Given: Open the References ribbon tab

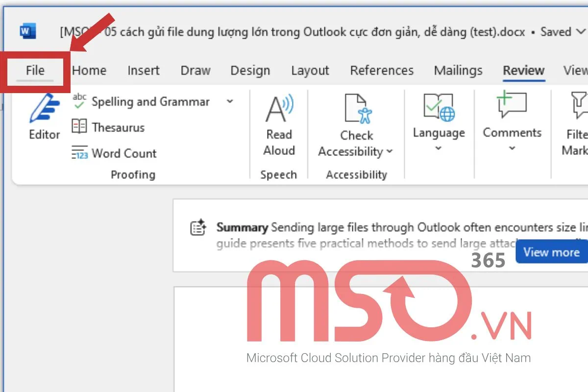Looking at the screenshot, I should click(x=382, y=70).
